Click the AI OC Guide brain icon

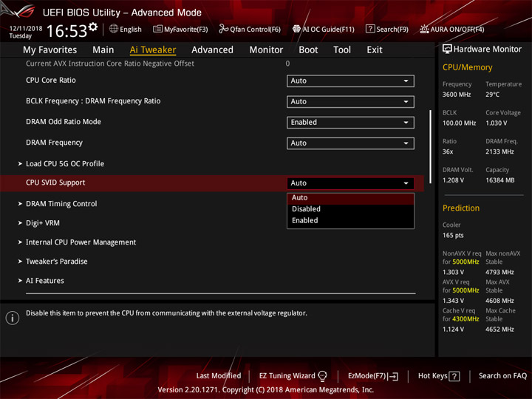tap(296, 29)
